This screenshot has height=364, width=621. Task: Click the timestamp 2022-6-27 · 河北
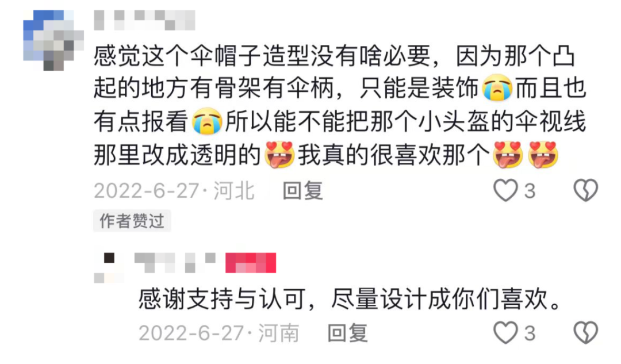(174, 191)
